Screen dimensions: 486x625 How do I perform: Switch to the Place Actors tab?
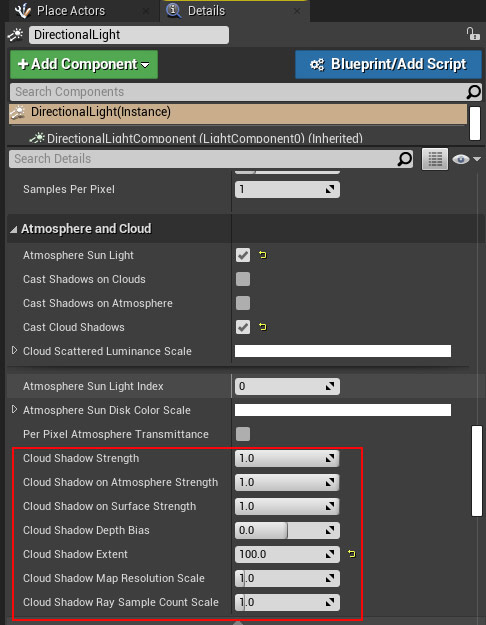pyautogui.click(x=71, y=11)
